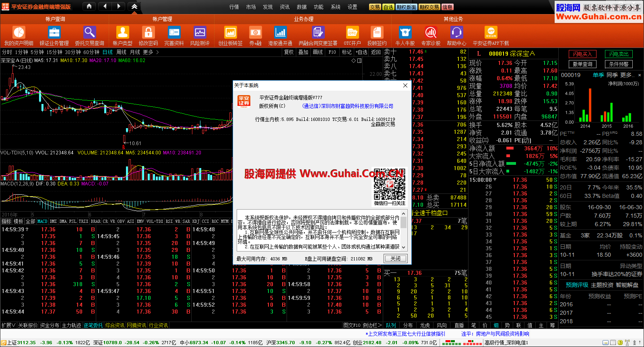
Task: Open the 功能 menu
Action: (318, 7)
